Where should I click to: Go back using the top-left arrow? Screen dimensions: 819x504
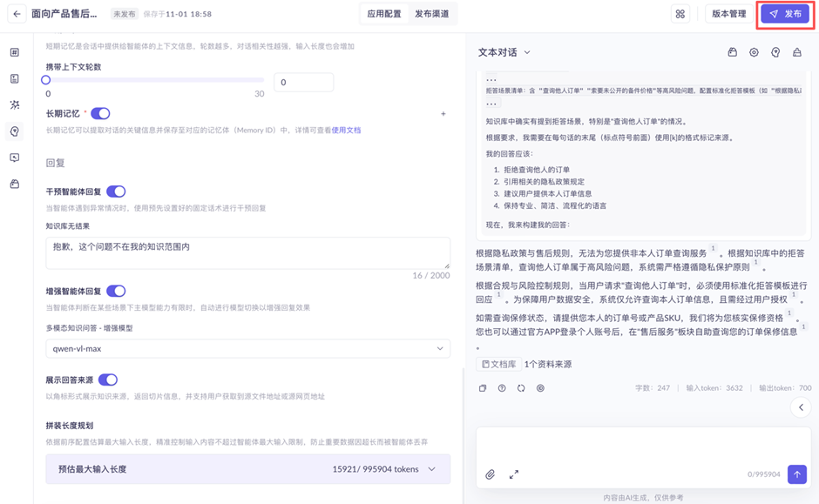click(x=17, y=14)
